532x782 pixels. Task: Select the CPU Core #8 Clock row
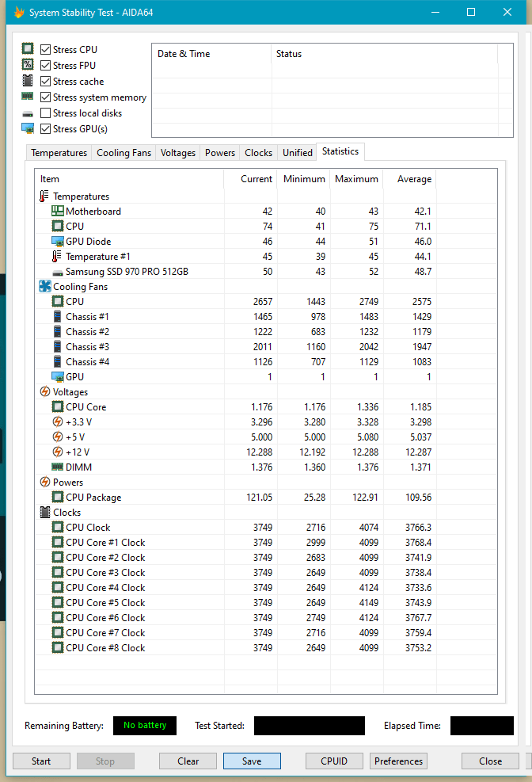(266, 647)
